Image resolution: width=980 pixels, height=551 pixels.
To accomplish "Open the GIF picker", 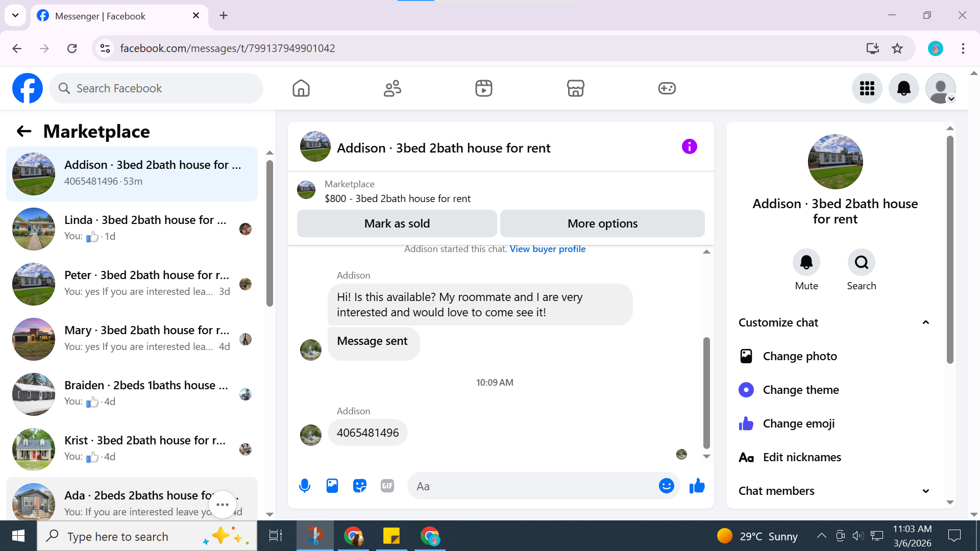I will click(387, 486).
